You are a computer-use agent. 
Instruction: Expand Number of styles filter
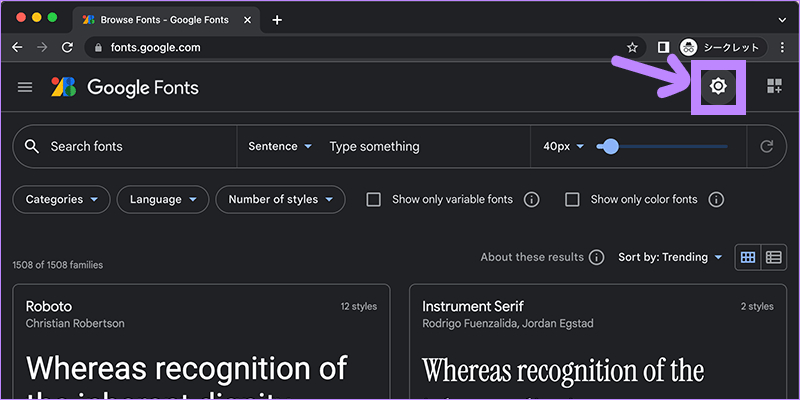pos(280,199)
